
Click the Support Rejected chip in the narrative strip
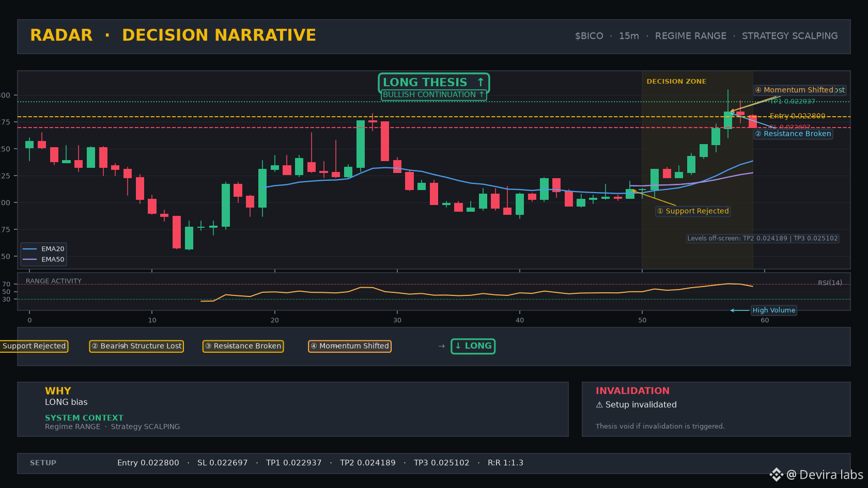coord(34,346)
